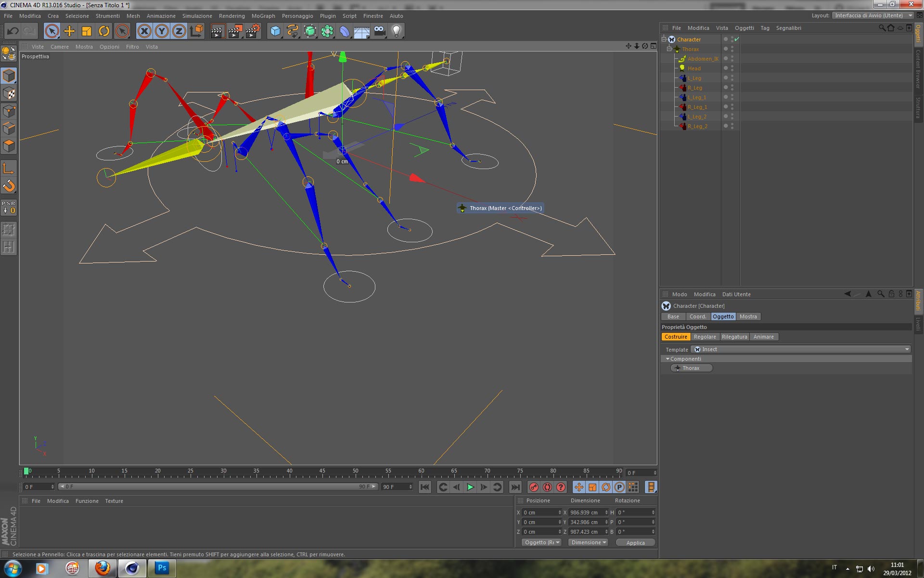Add a camera object
This screenshot has width=924, height=578.
coord(379,31)
